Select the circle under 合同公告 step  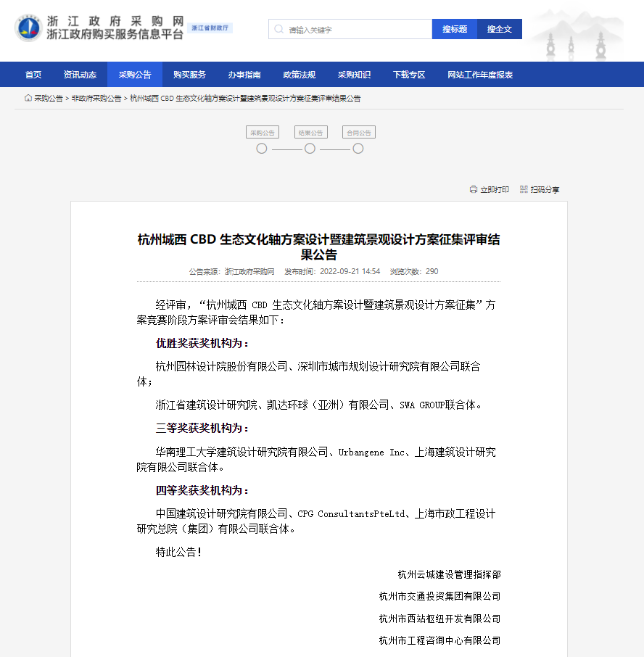tap(358, 149)
